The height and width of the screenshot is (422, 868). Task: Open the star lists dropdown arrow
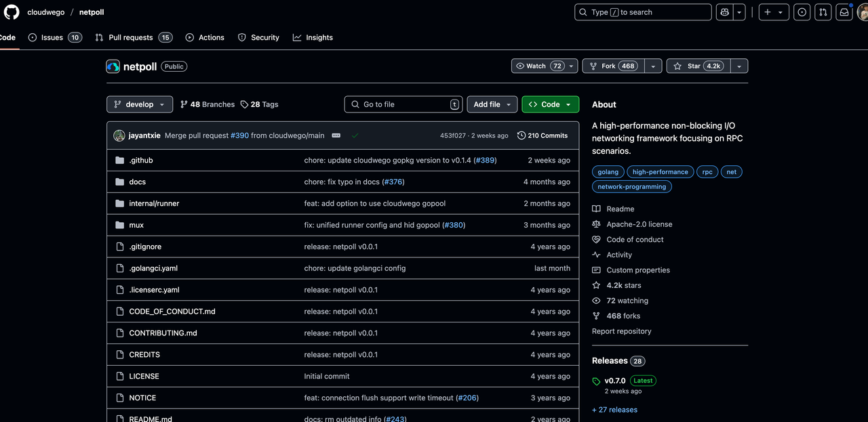tap(739, 66)
